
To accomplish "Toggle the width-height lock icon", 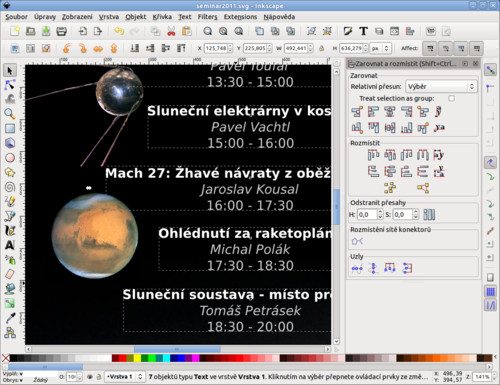I will click(x=322, y=48).
